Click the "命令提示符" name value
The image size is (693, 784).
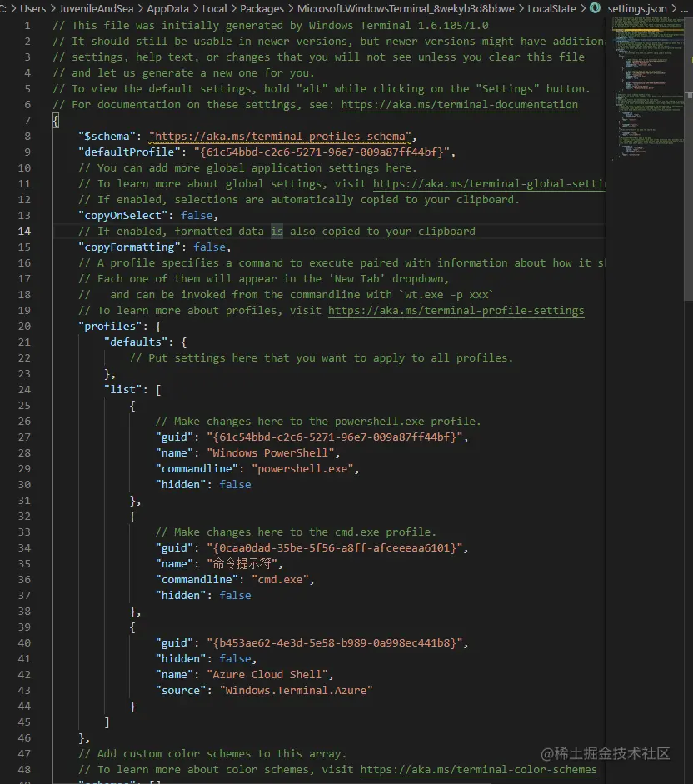[242, 563]
